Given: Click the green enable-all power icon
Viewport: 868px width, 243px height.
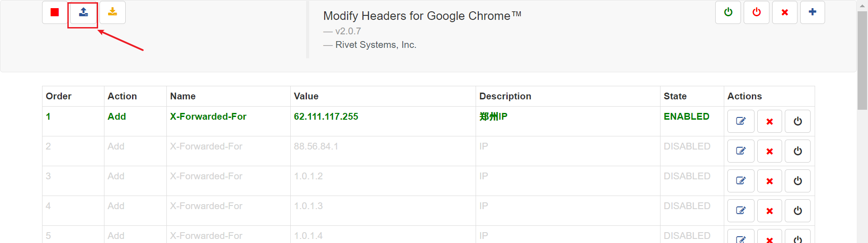Looking at the screenshot, I should 728,12.
